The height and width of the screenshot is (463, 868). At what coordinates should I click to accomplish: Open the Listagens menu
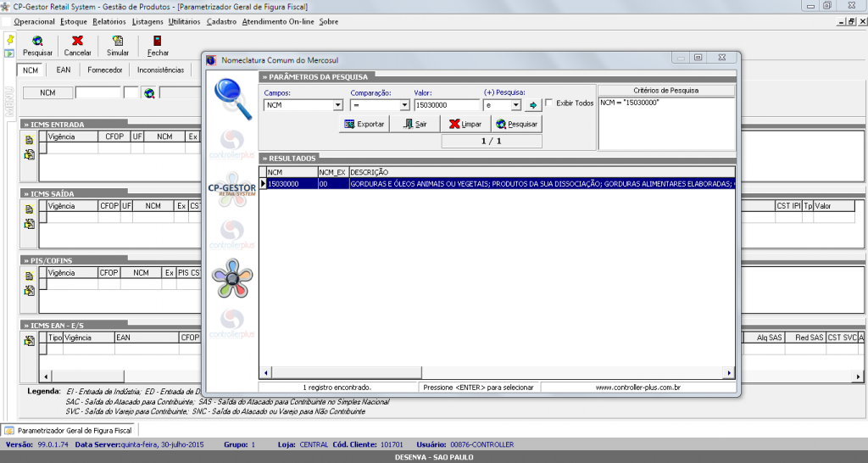147,21
